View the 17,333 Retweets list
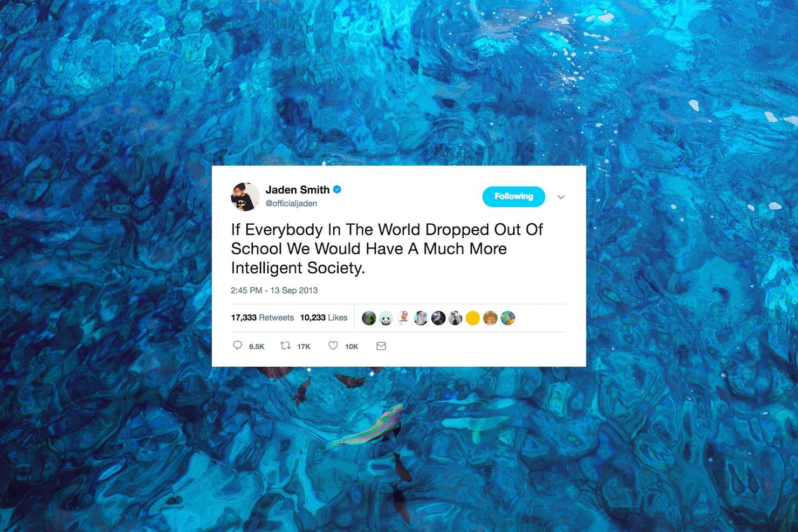Image resolution: width=798 pixels, height=532 pixels. pos(263,317)
